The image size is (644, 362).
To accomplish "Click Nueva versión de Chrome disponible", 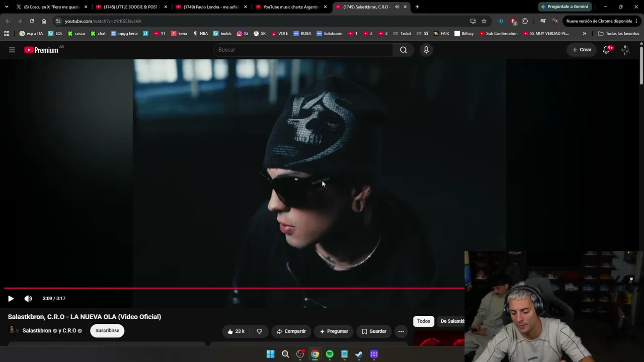I will [602, 21].
